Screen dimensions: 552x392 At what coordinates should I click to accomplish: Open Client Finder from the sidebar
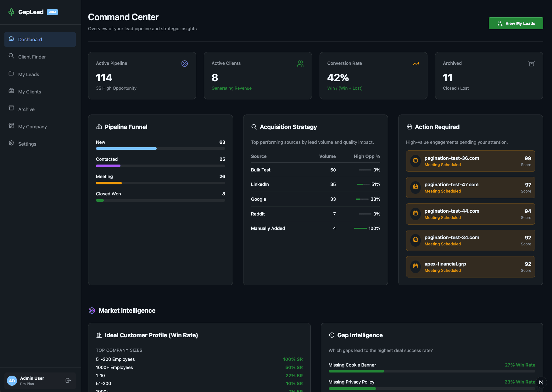(32, 57)
